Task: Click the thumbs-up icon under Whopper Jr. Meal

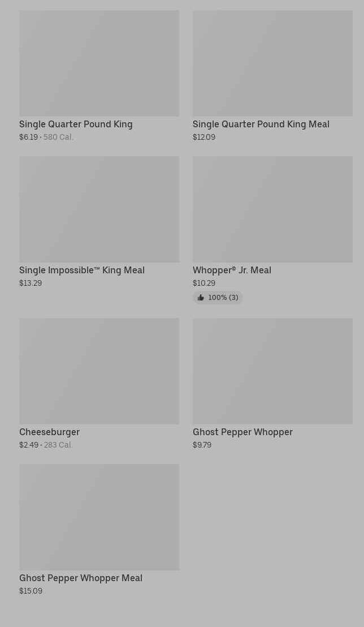Action: (201, 298)
